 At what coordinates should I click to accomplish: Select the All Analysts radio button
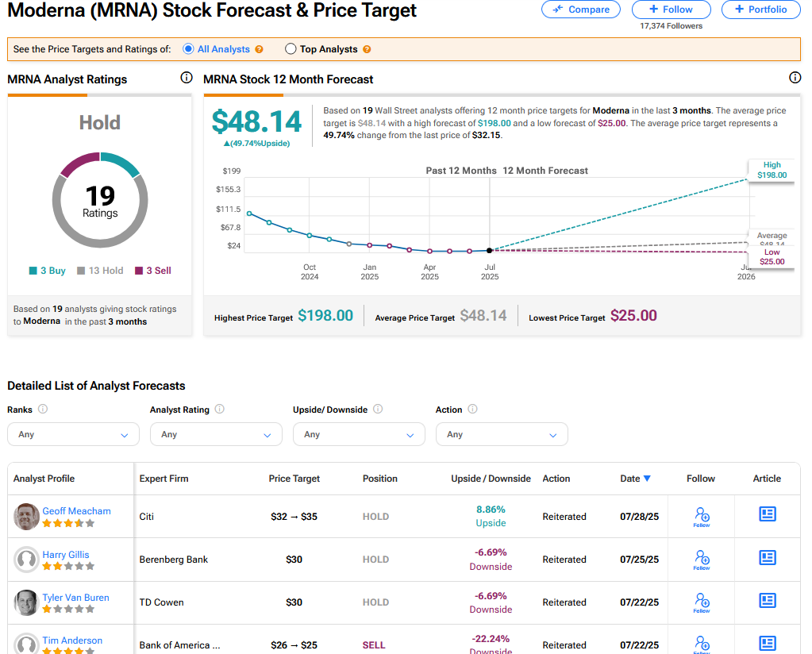click(x=188, y=49)
